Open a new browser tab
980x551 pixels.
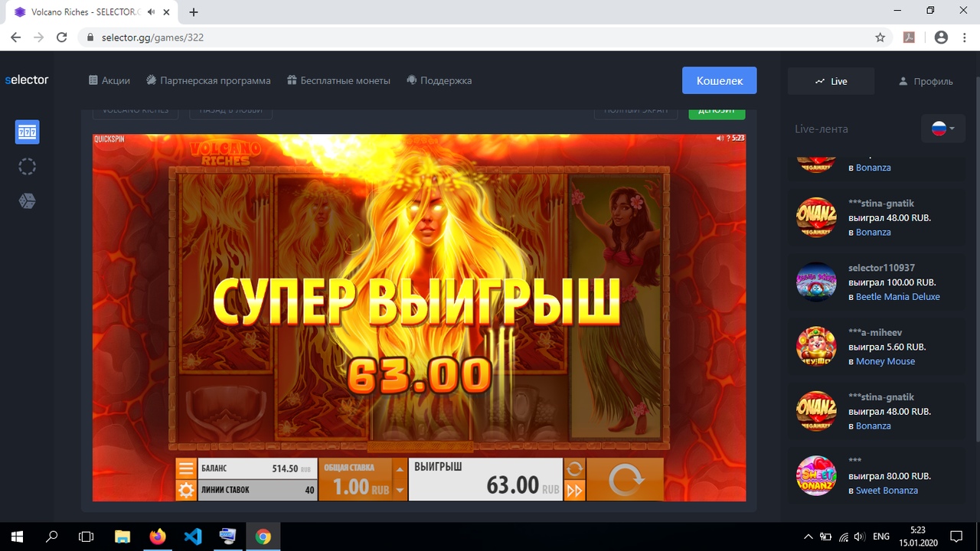[x=194, y=12]
